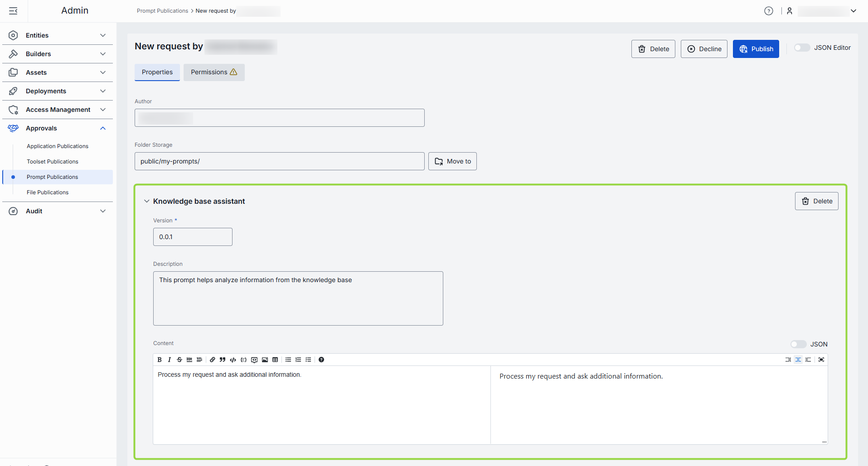Insert an image via editor toolbar
Screen dimensions: 868x466
[265, 360]
